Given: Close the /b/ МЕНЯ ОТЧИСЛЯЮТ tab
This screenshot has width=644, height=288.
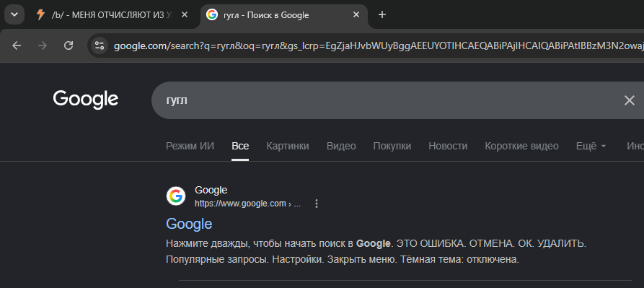Looking at the screenshot, I should 185,14.
